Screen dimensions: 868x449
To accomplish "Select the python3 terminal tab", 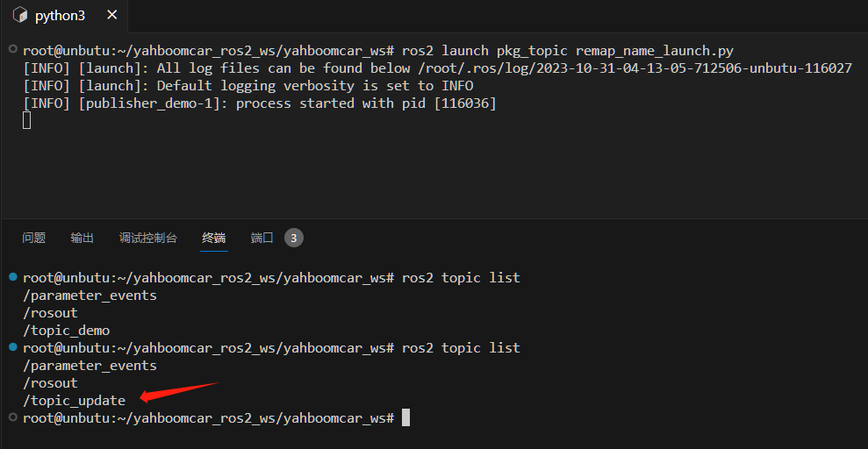I will pyautogui.click(x=64, y=16).
